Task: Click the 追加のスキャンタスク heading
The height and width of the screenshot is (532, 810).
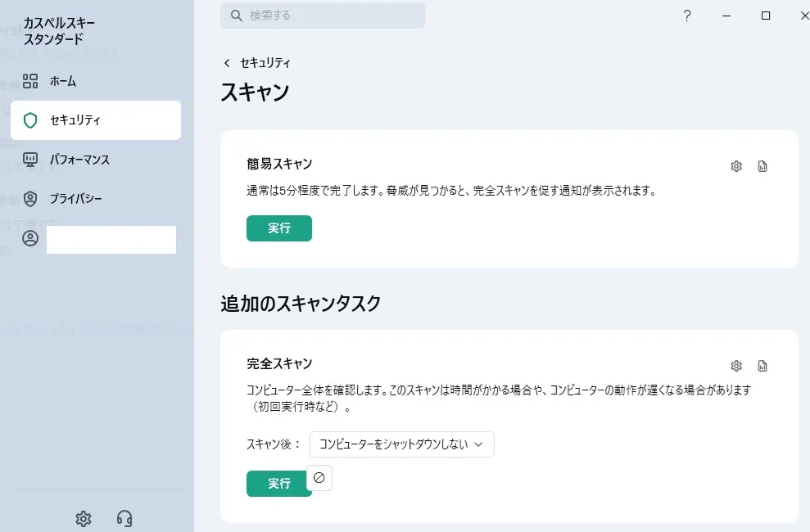Action: point(301,304)
